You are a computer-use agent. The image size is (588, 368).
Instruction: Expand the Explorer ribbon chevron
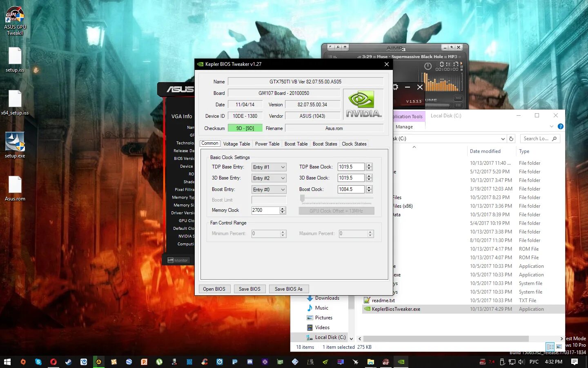click(x=551, y=126)
